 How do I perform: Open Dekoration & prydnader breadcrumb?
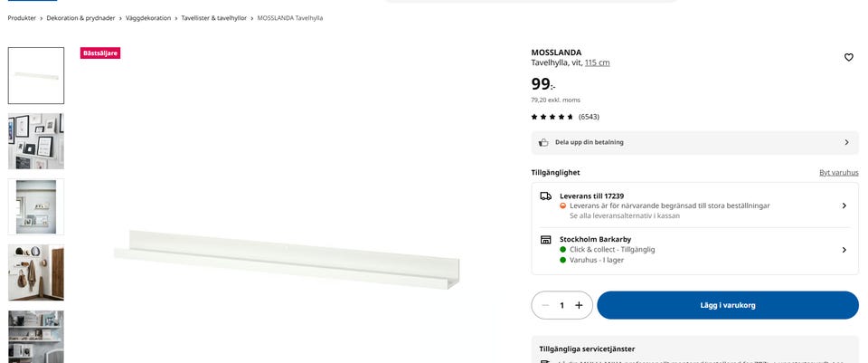tap(80, 18)
